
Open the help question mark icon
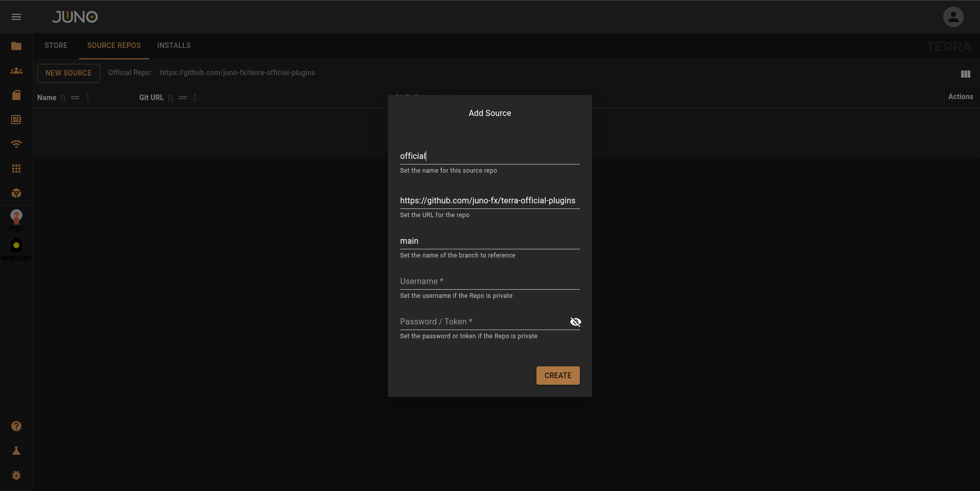(x=16, y=426)
